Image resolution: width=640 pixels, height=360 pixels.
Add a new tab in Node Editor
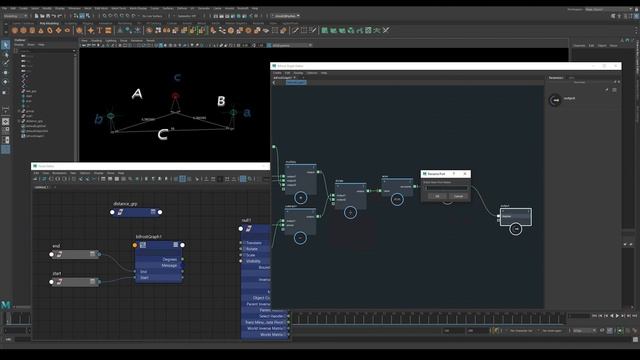tap(55, 187)
